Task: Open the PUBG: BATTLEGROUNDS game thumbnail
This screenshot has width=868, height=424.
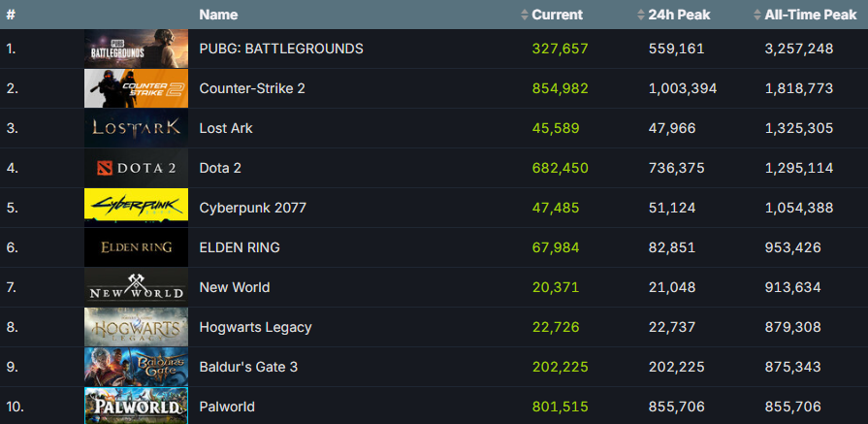Action: coord(136,49)
